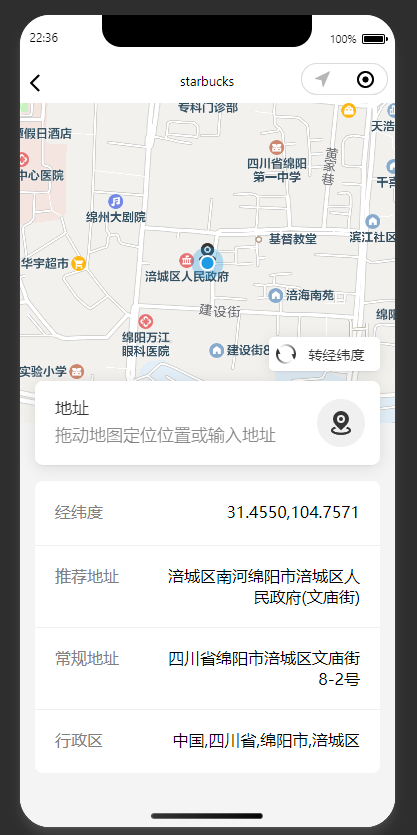Tap the 中心医院 red hospital icon
This screenshot has height=835, width=417.
click(x=23, y=159)
